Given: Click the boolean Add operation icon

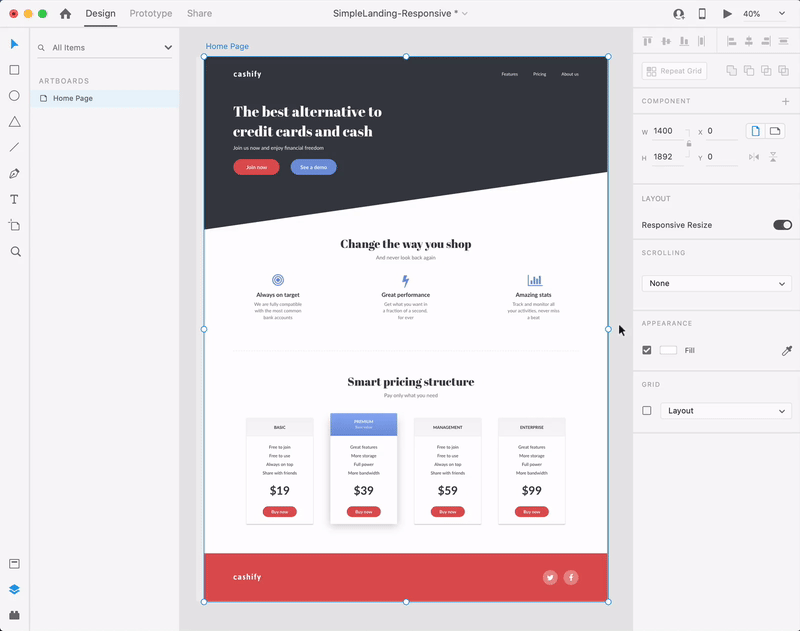Looking at the screenshot, I should [732, 70].
